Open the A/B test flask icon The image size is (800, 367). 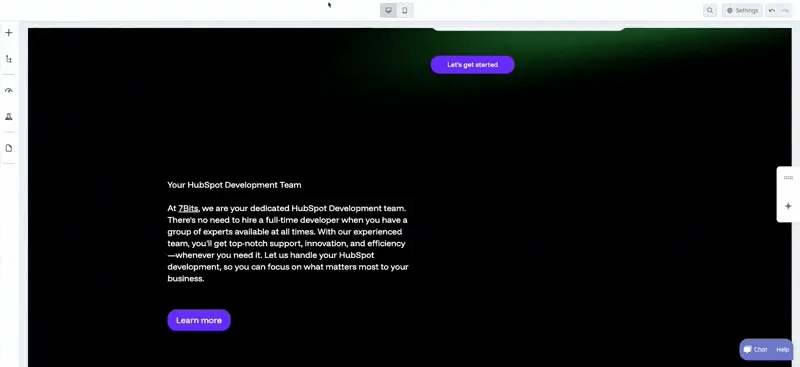coord(9,117)
